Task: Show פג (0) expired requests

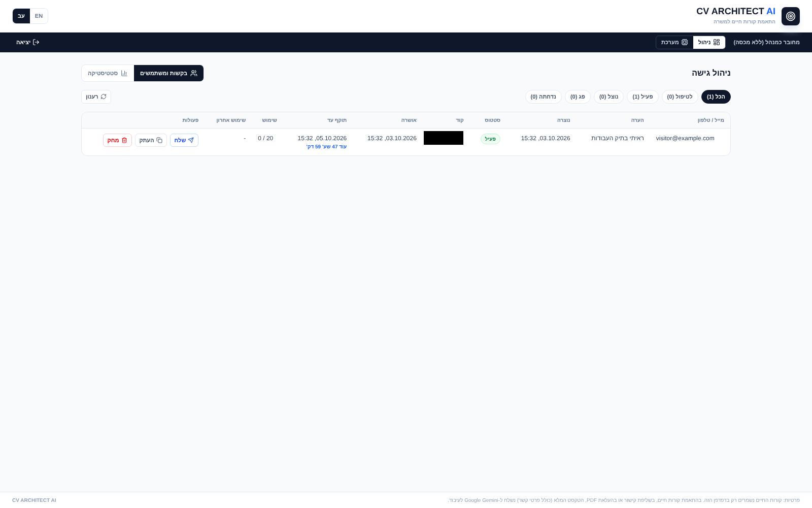Action: [578, 97]
